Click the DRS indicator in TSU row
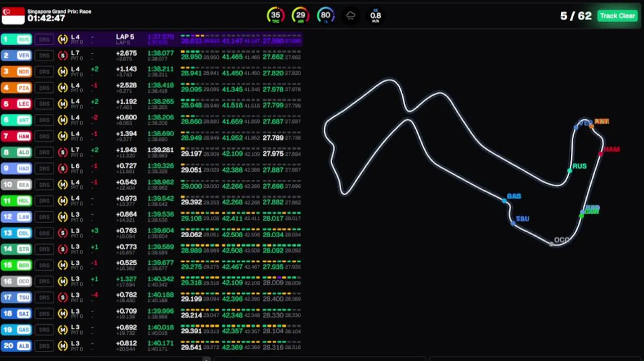The image size is (644, 361). (45, 297)
